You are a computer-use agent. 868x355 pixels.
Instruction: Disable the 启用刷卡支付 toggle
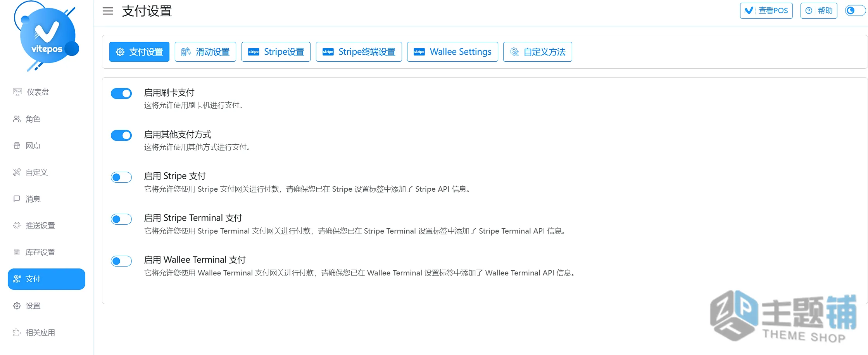tap(121, 94)
